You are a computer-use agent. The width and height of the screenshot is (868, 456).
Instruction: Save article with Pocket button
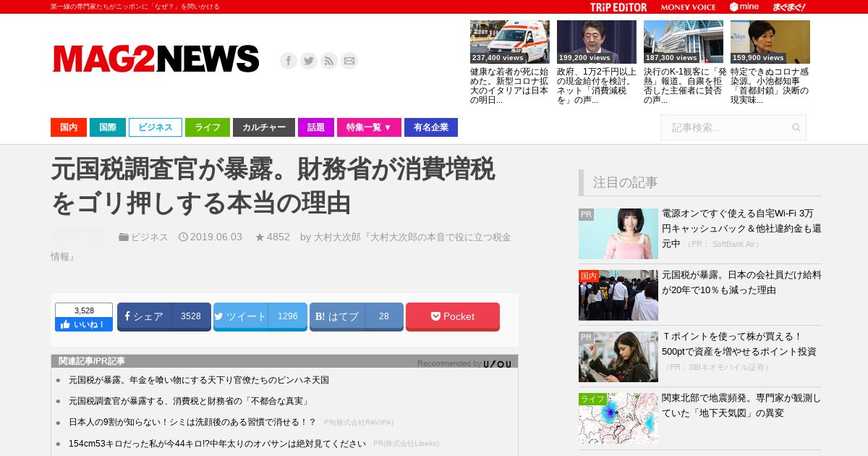point(453,316)
